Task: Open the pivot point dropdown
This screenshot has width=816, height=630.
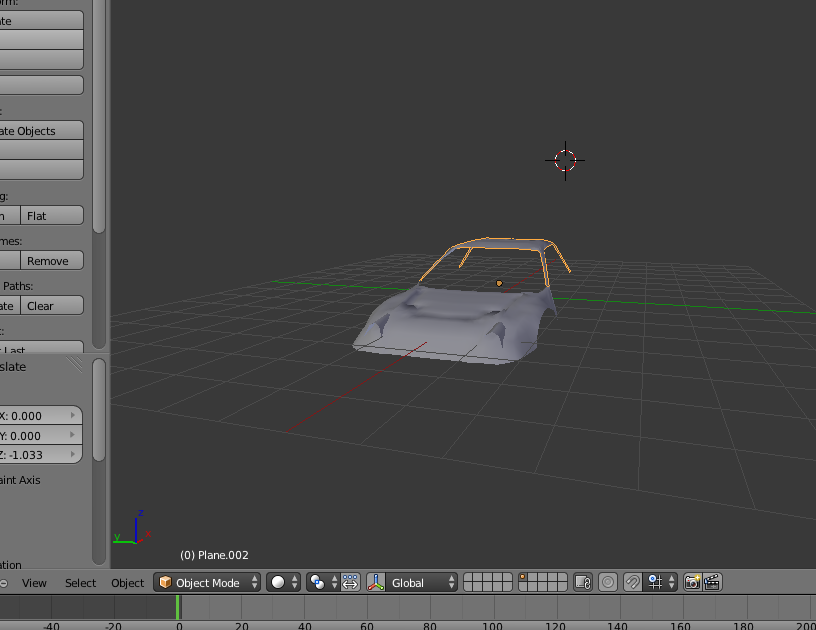Action: pyautogui.click(x=323, y=582)
